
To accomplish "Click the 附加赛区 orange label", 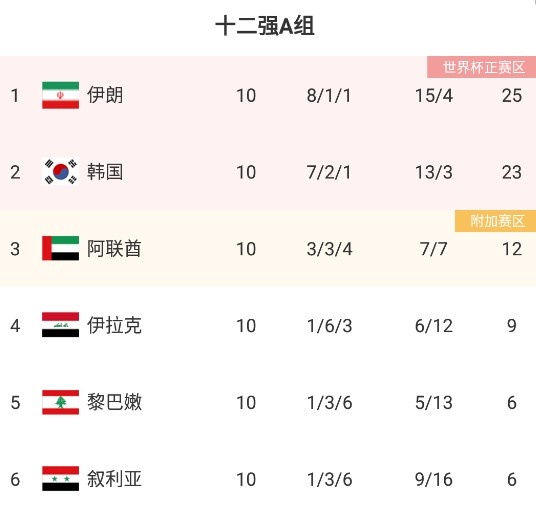I will pos(495,221).
